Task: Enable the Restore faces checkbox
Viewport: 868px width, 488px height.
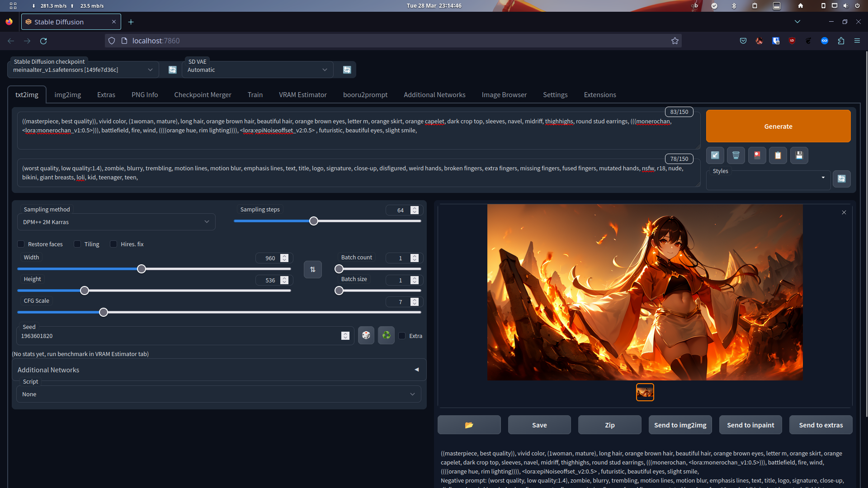Action: click(21, 244)
